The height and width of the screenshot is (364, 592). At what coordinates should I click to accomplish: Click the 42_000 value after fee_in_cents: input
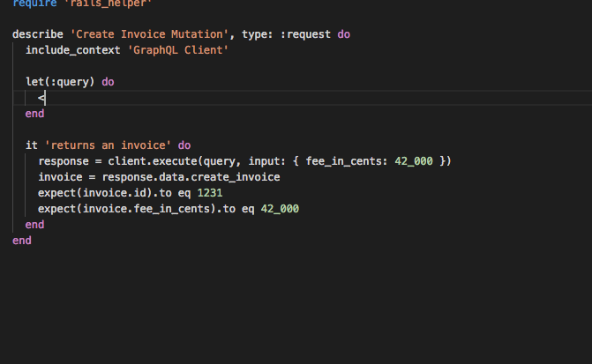click(x=414, y=161)
